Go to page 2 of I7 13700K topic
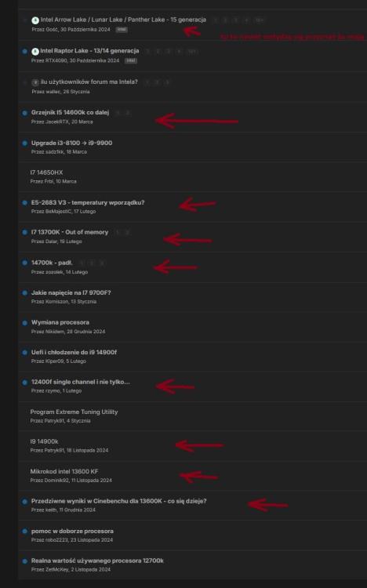Screen dimensions: 367x588 (x=127, y=233)
